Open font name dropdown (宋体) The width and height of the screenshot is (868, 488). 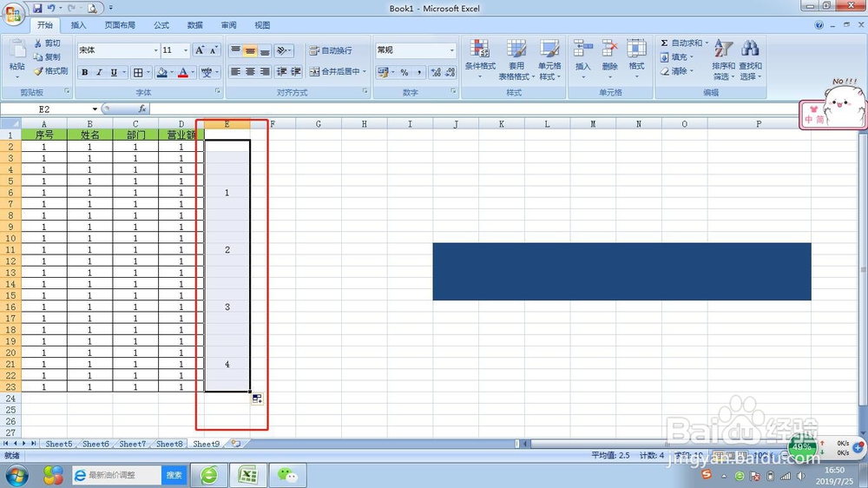click(155, 50)
